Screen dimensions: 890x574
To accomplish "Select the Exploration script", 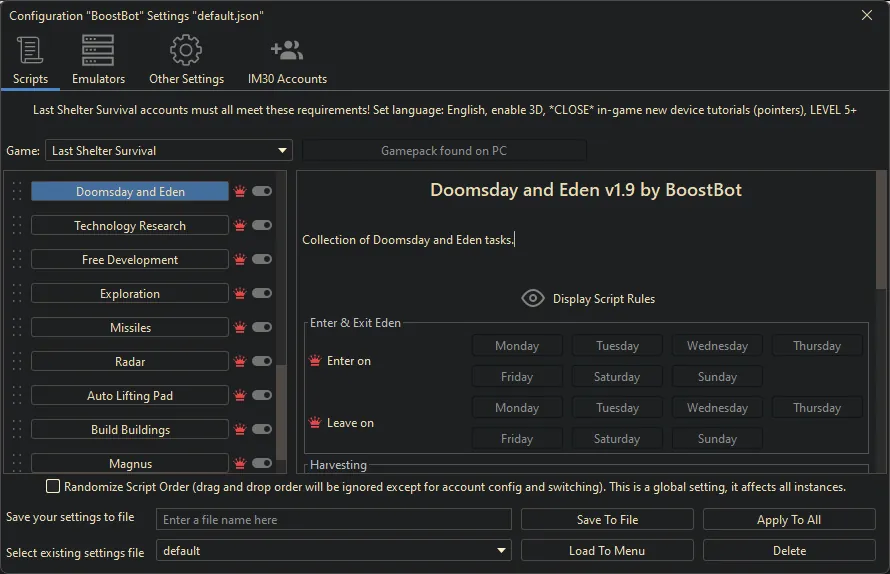I will click(130, 294).
